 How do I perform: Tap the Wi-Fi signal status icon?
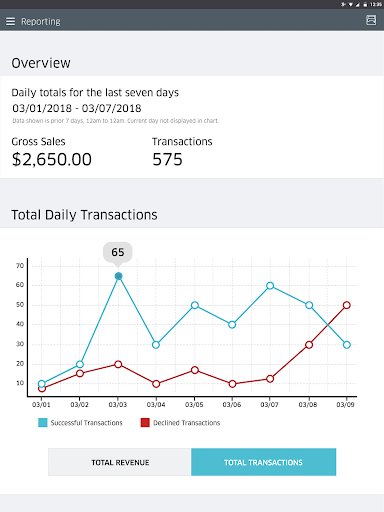pyautogui.click(x=351, y=4)
